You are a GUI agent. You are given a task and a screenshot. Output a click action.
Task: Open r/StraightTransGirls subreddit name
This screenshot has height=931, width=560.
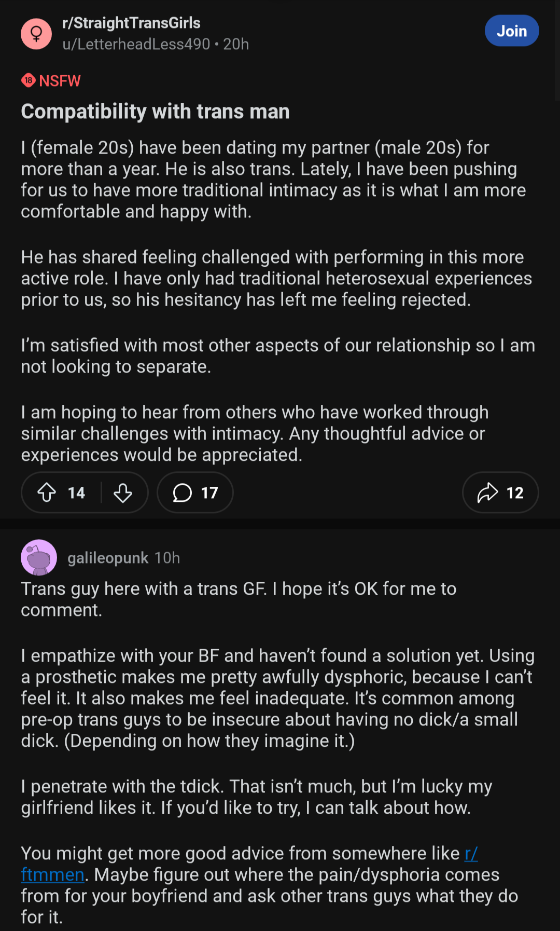tap(131, 23)
